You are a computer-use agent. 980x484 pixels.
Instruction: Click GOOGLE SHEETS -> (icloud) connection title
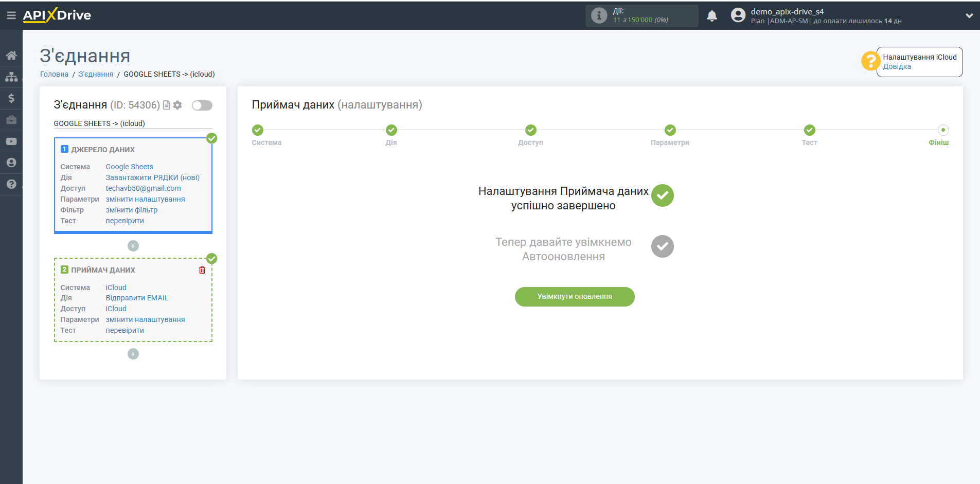[99, 123]
